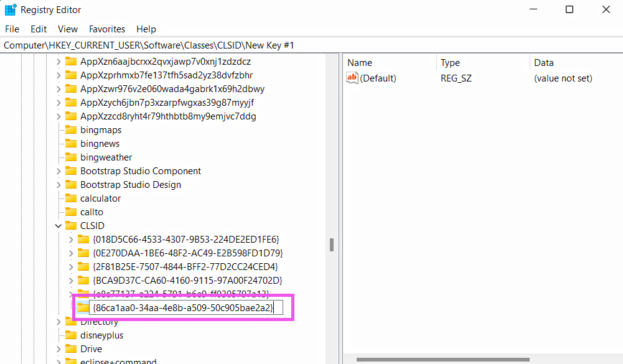Image resolution: width=623 pixels, height=364 pixels.
Task: Click folder icon of AppXzzcd8ryht4r79hthbtb8my9emjvc7ddg
Action: 71,116
